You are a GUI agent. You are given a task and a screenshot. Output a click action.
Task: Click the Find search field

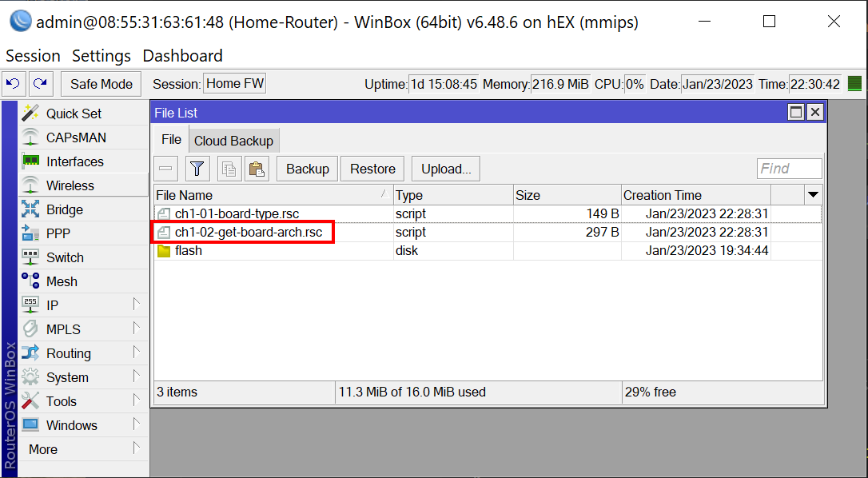point(789,169)
